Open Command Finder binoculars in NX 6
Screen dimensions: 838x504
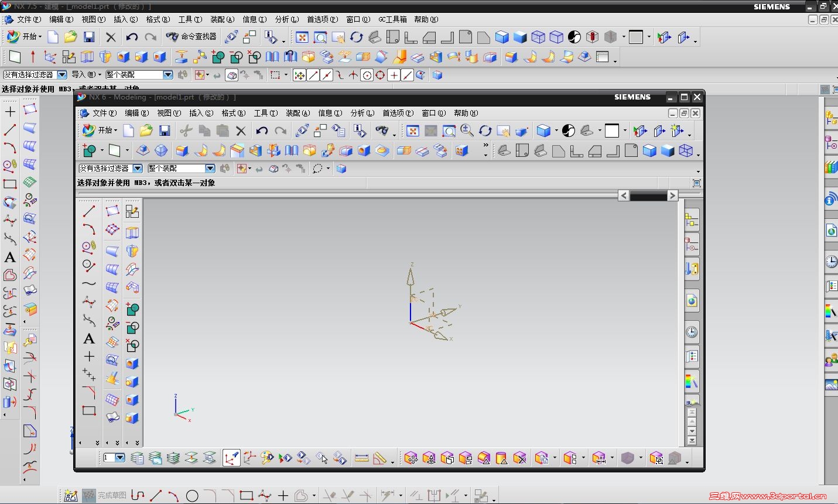coord(382,131)
